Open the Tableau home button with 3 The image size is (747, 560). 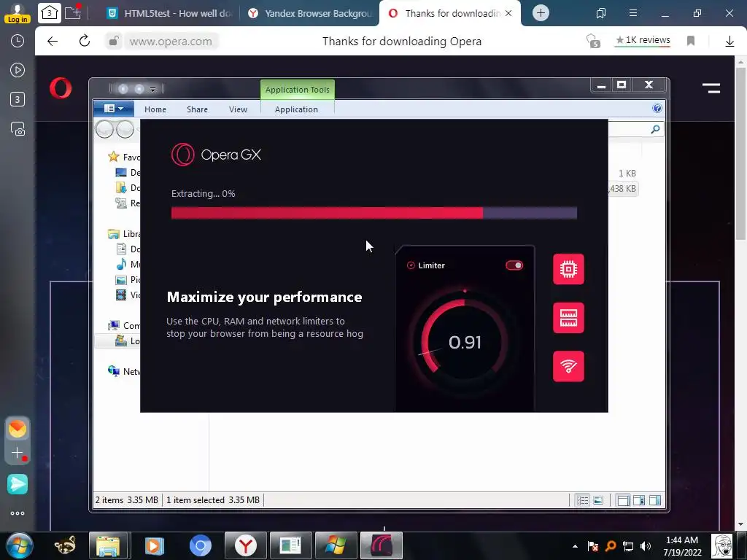tap(50, 13)
